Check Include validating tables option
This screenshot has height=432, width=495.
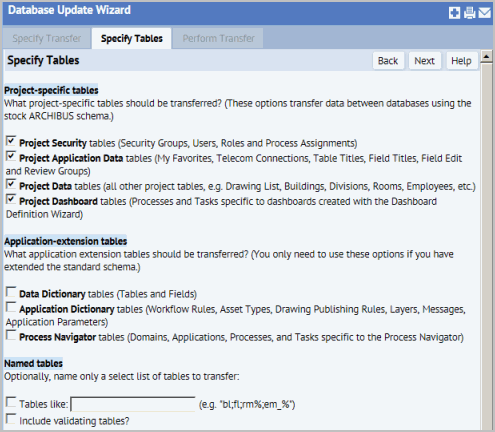11,419
